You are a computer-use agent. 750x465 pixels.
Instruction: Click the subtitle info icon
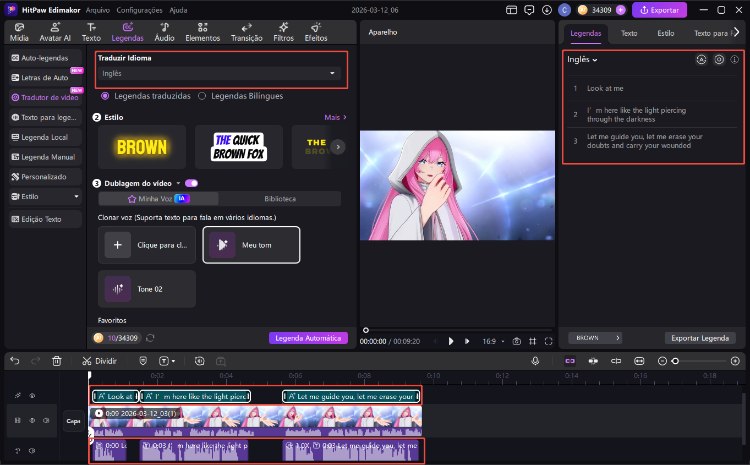(x=735, y=60)
